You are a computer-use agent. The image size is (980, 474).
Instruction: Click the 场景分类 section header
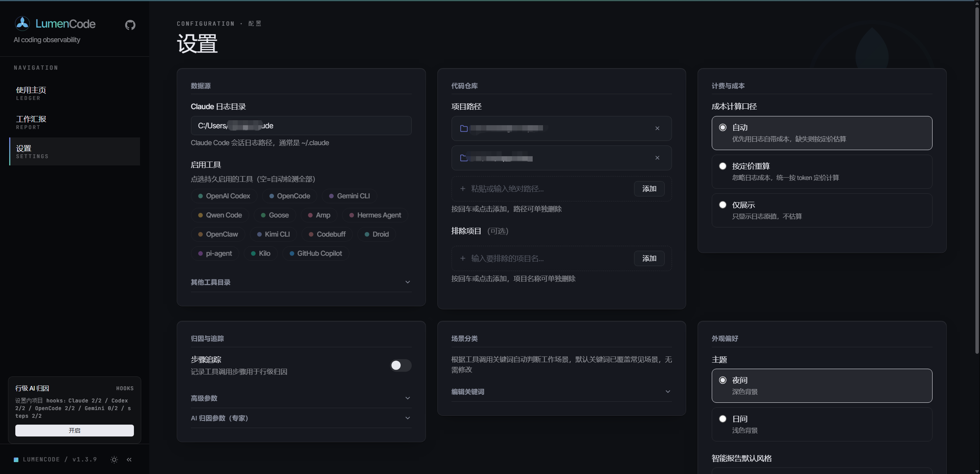point(465,338)
